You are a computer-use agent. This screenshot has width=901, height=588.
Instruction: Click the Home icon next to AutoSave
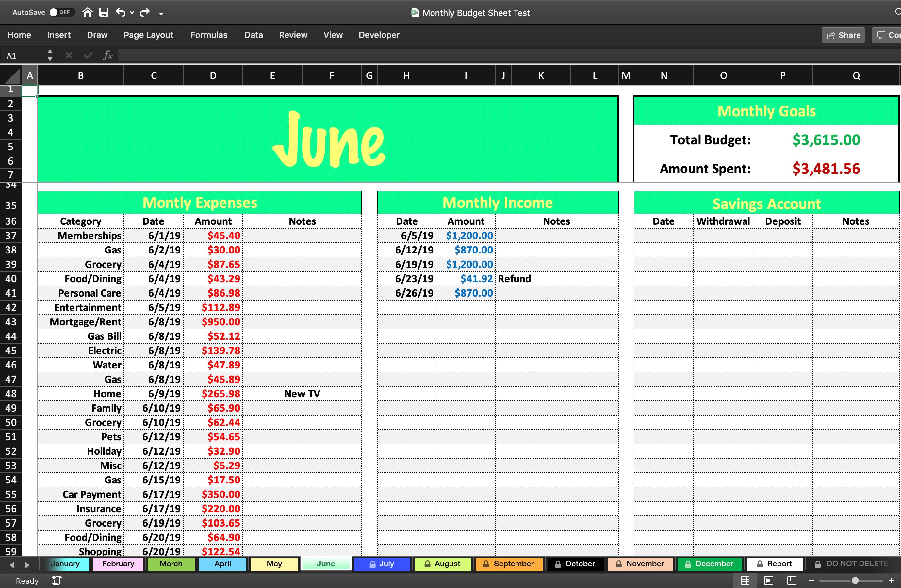click(87, 12)
